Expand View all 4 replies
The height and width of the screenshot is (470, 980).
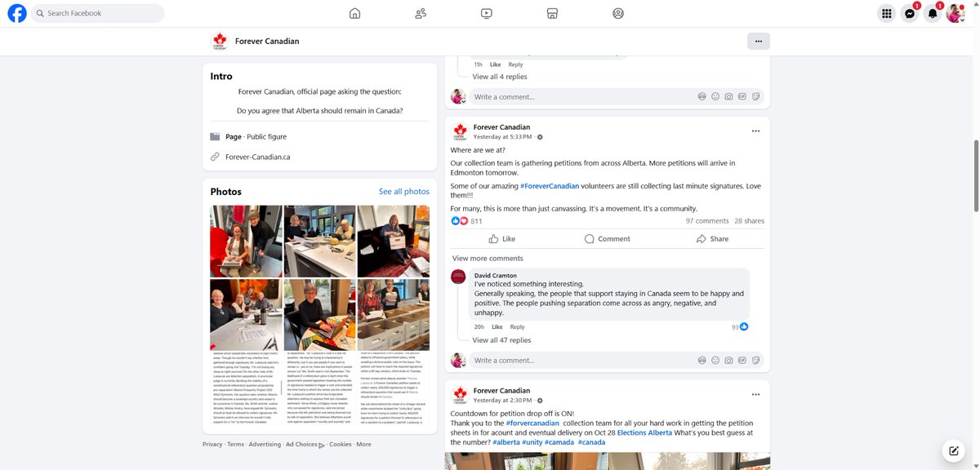500,77
